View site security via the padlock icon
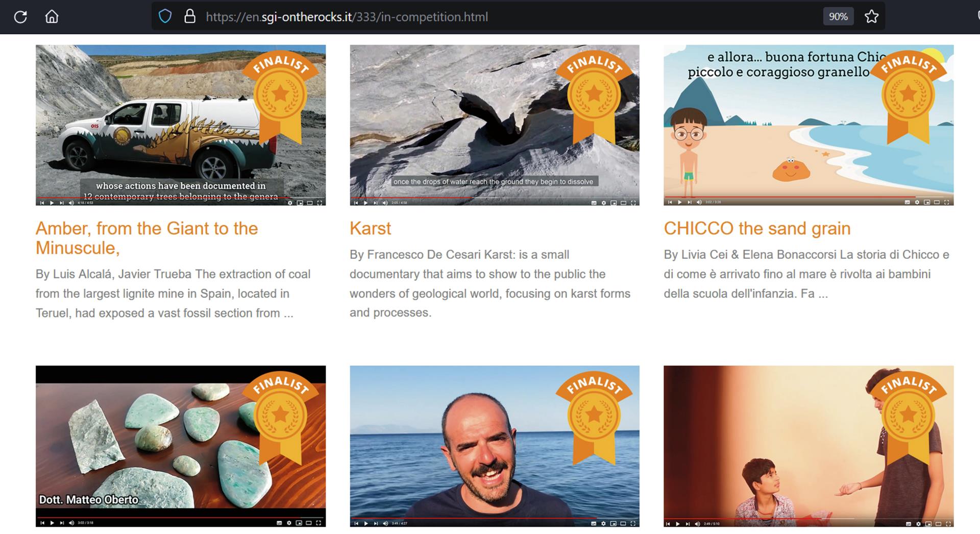This screenshot has height=534, width=980. (189, 17)
